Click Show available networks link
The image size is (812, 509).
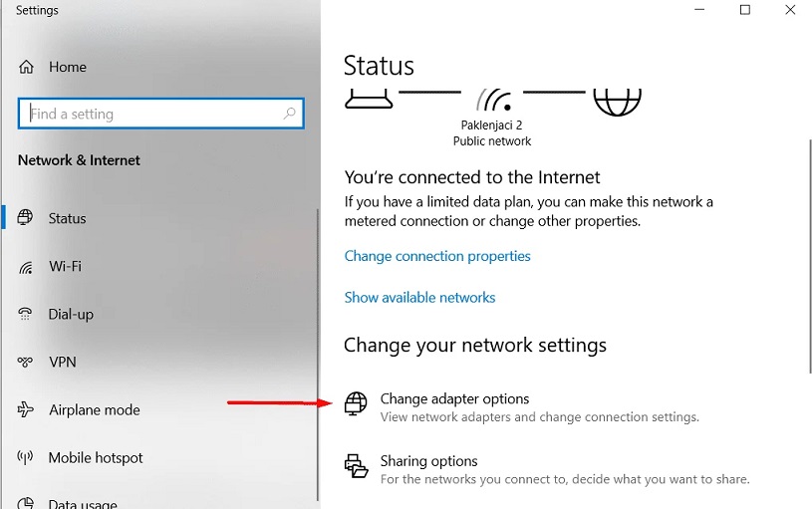click(x=419, y=297)
